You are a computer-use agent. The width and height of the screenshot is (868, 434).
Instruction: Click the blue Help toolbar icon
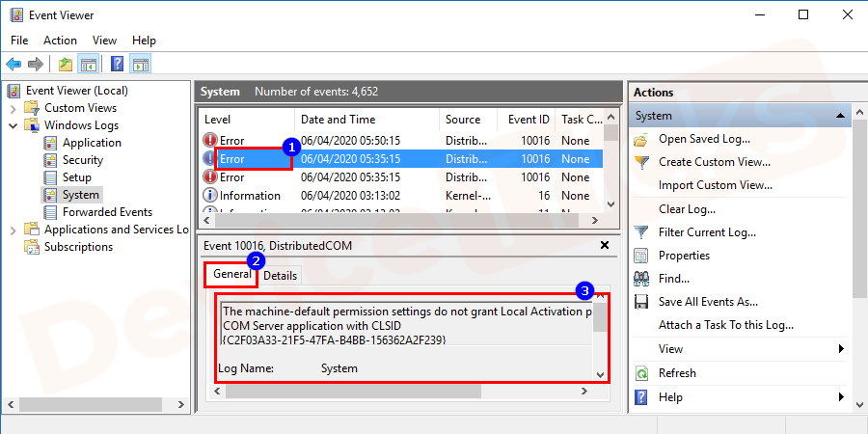click(118, 65)
